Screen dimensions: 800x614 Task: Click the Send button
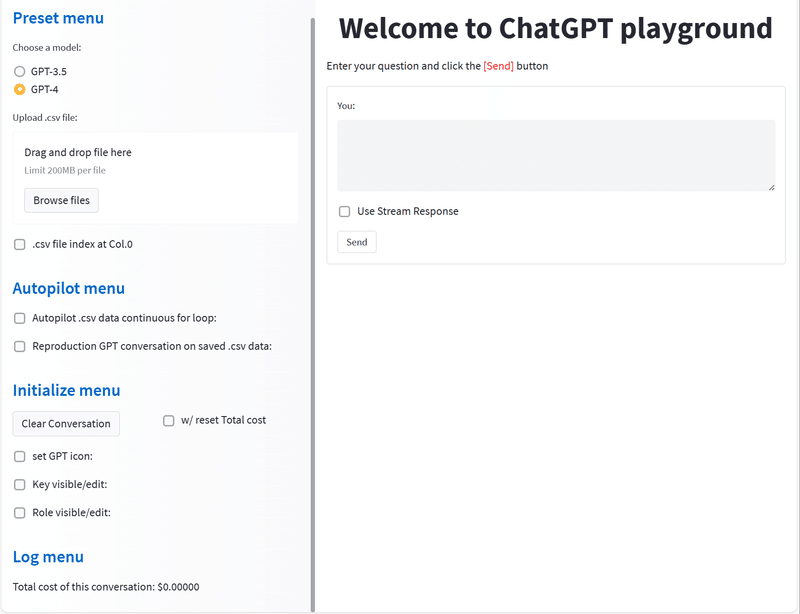(357, 242)
